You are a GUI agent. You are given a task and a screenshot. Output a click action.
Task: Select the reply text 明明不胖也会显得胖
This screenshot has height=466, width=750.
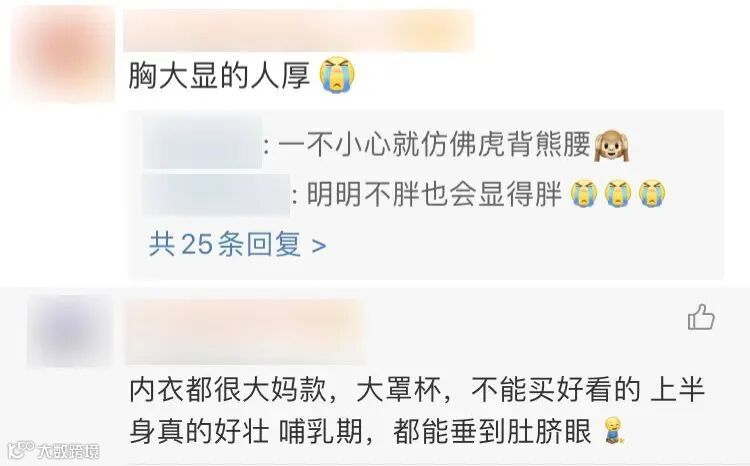pyautogui.click(x=434, y=194)
